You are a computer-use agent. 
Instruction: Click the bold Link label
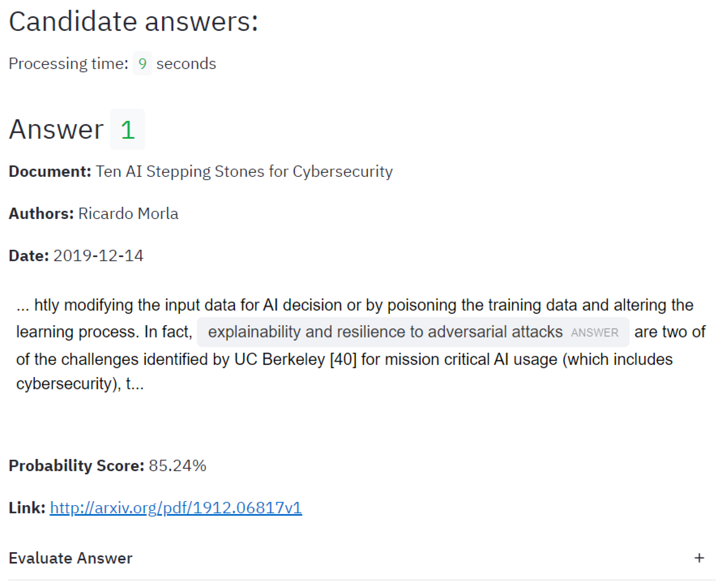pyautogui.click(x=27, y=508)
